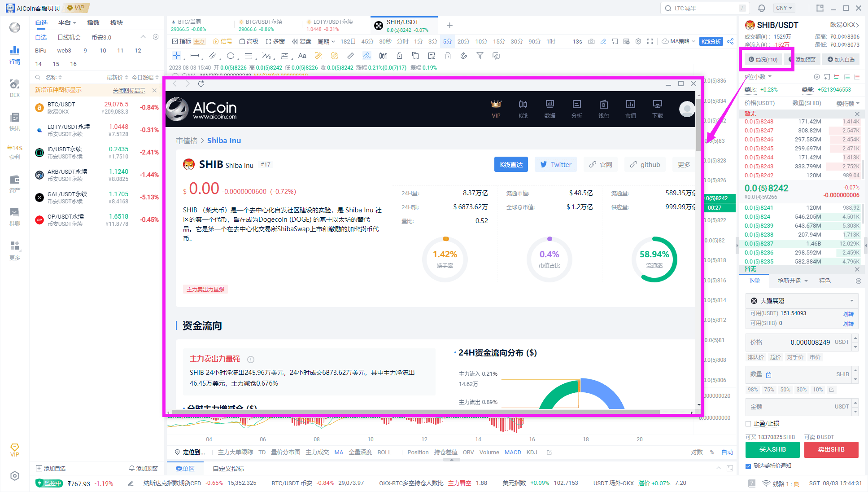Viewport: 868px width, 492px height.
Task: Open the Twitter link for SHIB
Action: 556,165
